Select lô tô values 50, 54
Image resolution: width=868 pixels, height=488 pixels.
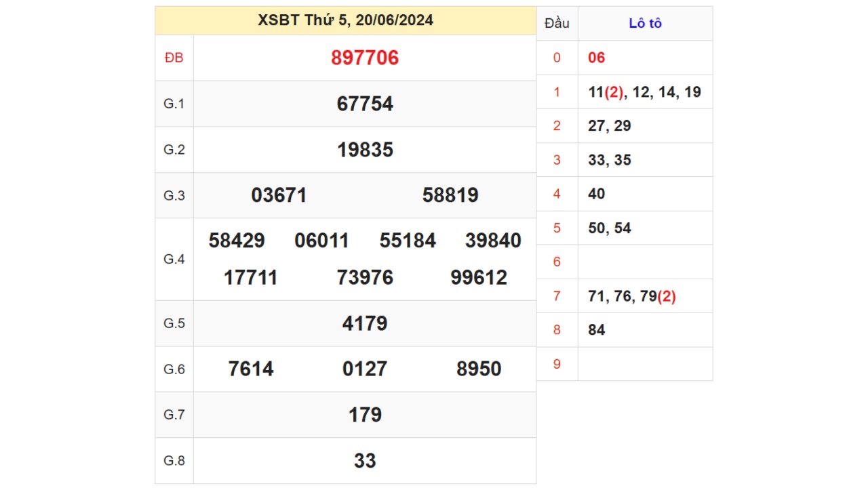[610, 228]
